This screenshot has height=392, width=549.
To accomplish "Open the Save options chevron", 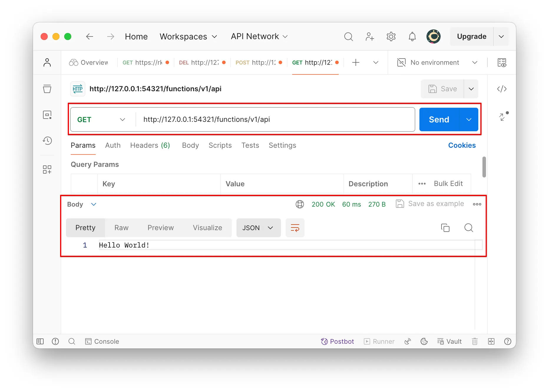I will [471, 89].
